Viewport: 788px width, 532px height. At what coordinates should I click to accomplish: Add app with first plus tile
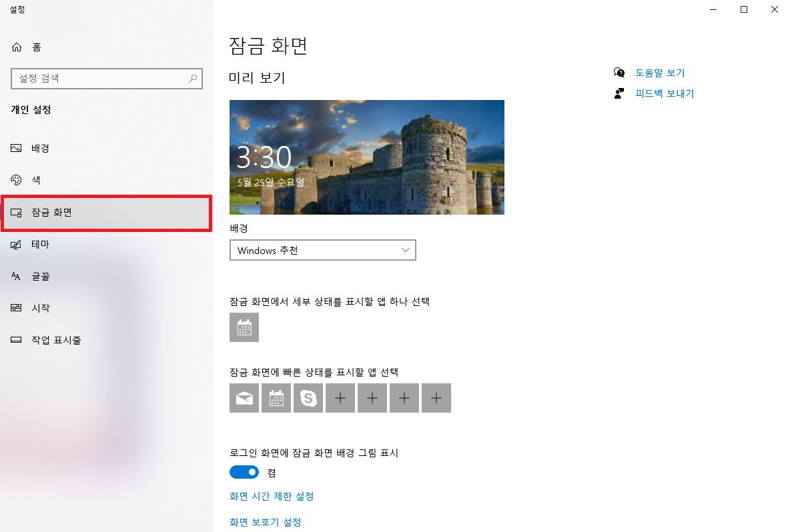340,399
